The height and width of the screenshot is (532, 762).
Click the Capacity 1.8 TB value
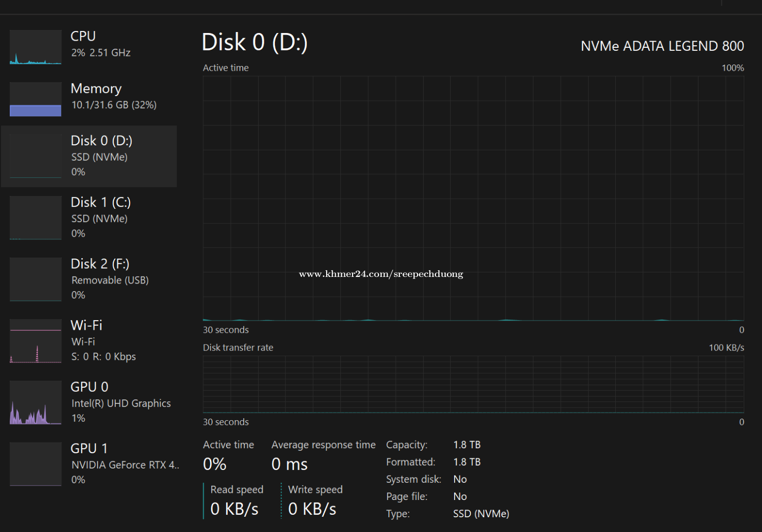pos(466,445)
